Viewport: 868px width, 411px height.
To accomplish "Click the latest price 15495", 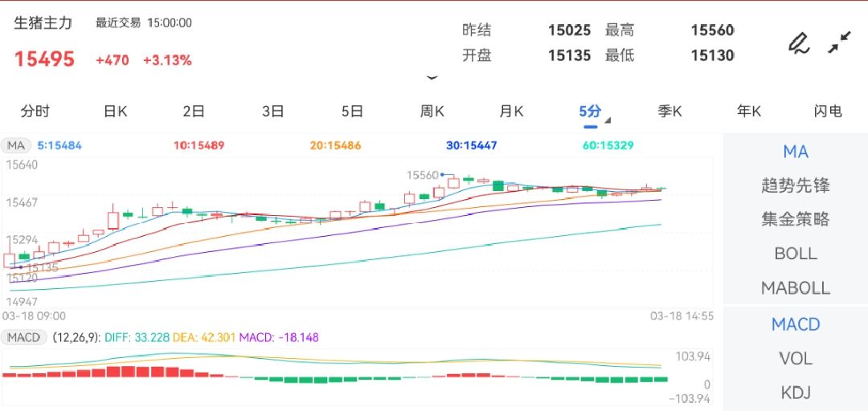I will point(44,59).
